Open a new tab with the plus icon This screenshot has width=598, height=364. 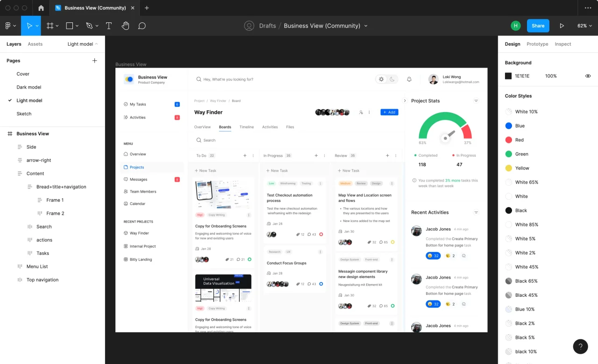tap(147, 8)
